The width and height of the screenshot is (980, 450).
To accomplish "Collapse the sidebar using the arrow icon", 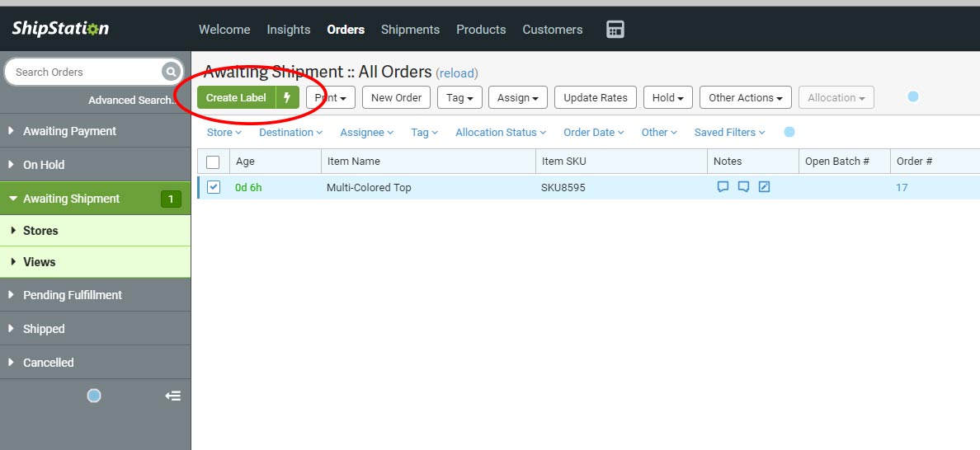I will [x=172, y=396].
